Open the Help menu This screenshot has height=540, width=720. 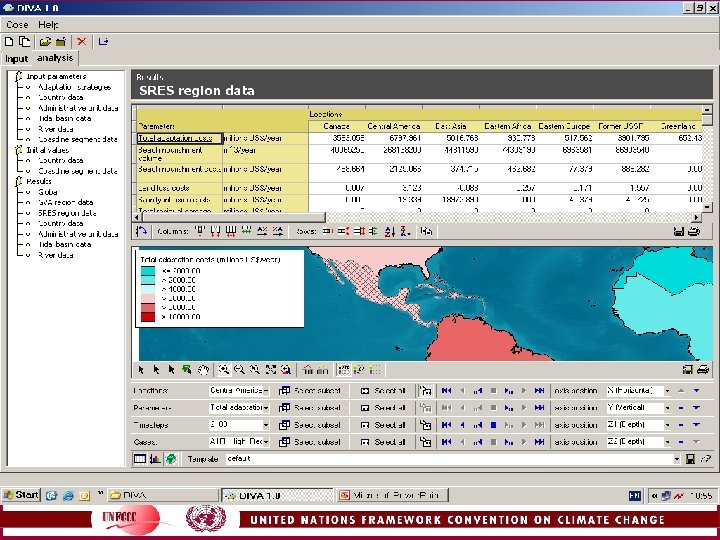(48, 24)
